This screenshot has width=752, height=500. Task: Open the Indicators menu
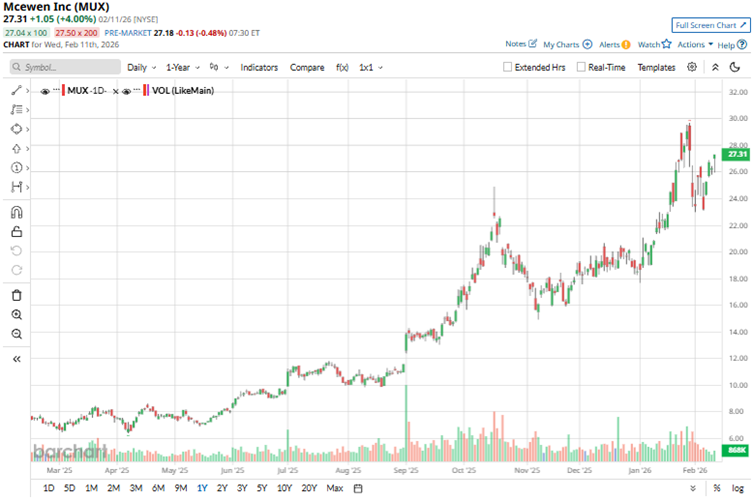click(x=259, y=68)
